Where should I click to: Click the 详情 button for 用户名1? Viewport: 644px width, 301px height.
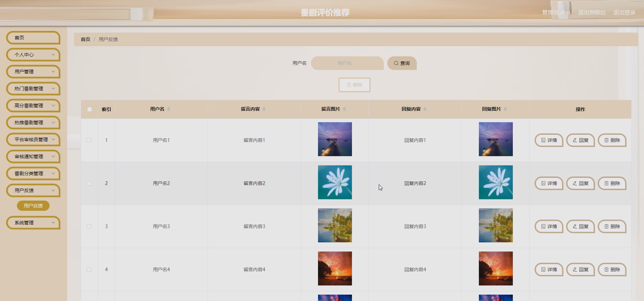(549, 140)
